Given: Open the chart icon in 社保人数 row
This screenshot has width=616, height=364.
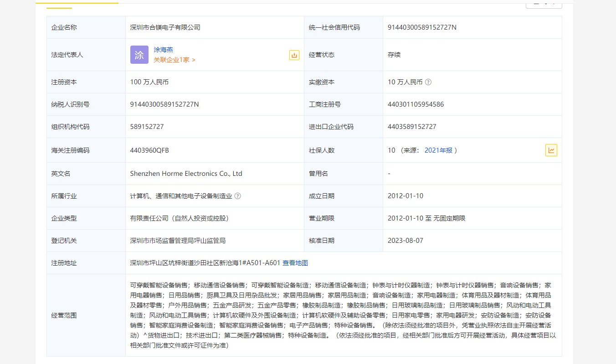Looking at the screenshot, I should click(x=551, y=150).
